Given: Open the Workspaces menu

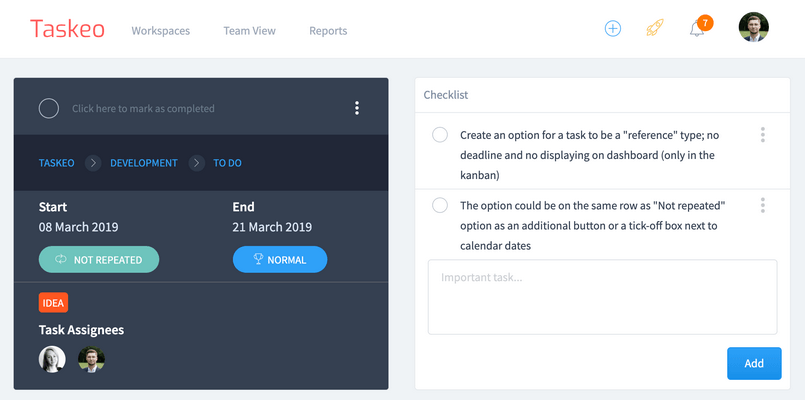Looking at the screenshot, I should pyautogui.click(x=160, y=31).
